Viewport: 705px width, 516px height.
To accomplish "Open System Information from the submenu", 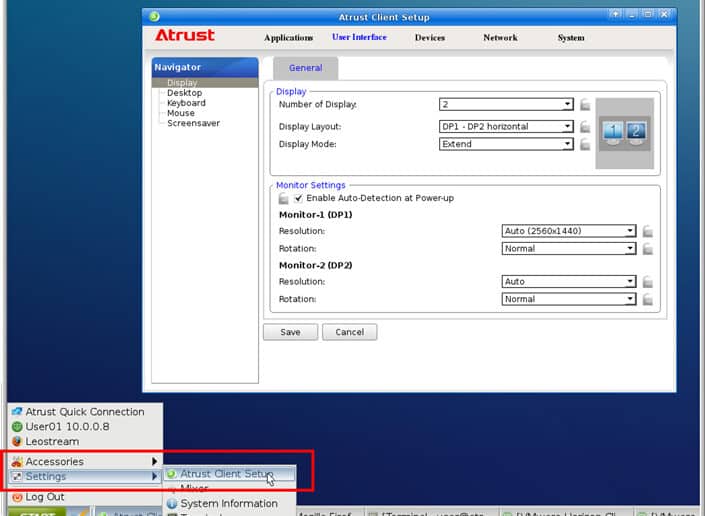I will [x=229, y=504].
